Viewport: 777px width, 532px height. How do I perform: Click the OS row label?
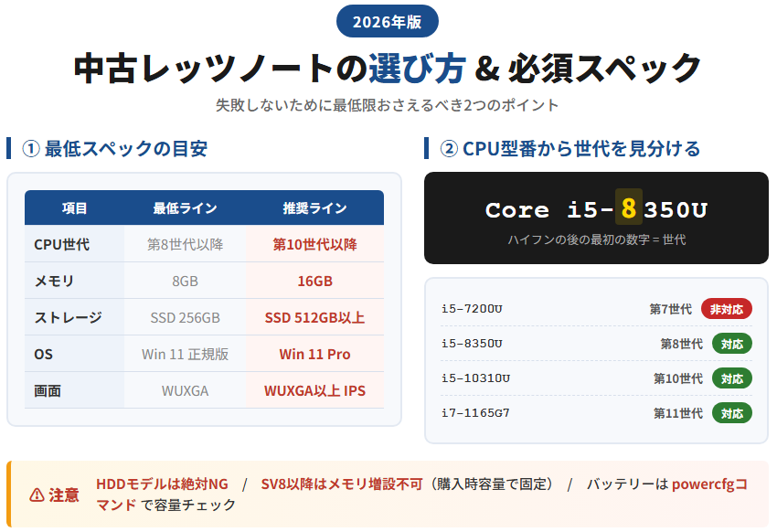tap(74, 354)
